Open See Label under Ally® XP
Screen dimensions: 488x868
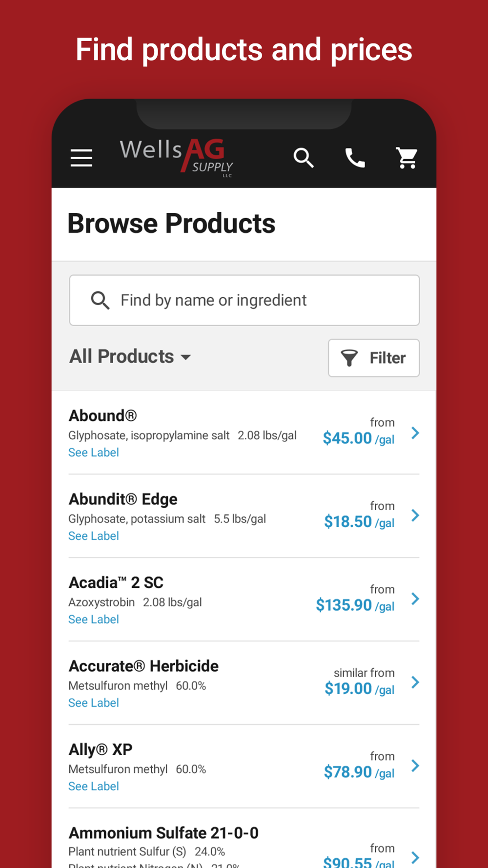[94, 786]
